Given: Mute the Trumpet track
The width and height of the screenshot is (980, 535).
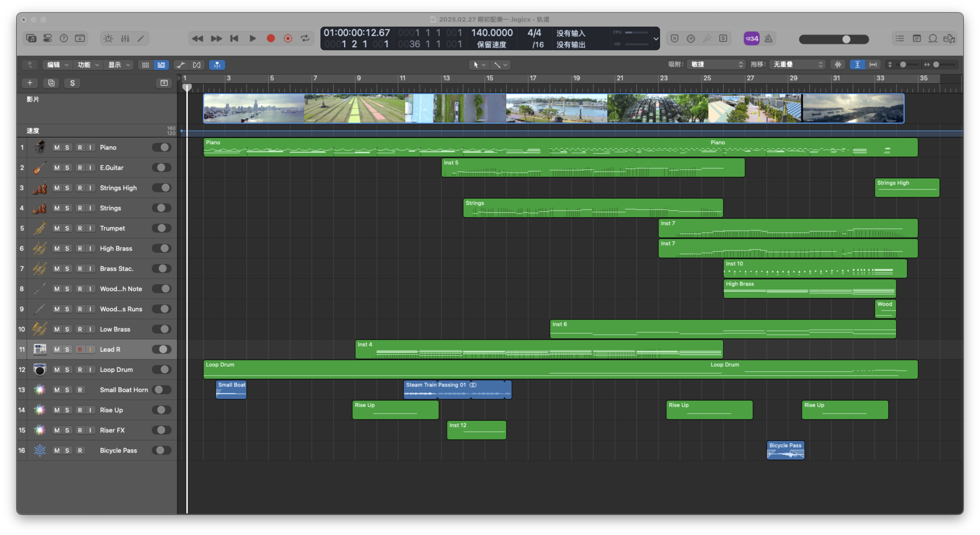Looking at the screenshot, I should 57,228.
